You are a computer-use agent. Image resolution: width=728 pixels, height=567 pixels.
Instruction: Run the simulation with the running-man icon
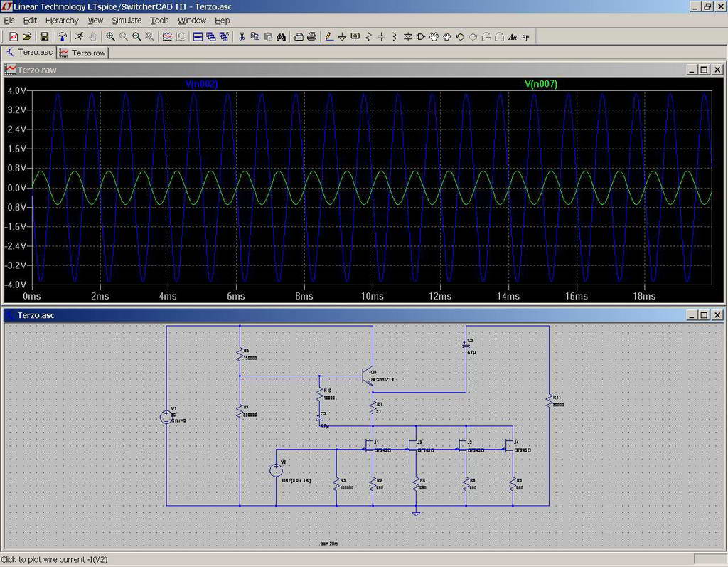click(x=80, y=37)
